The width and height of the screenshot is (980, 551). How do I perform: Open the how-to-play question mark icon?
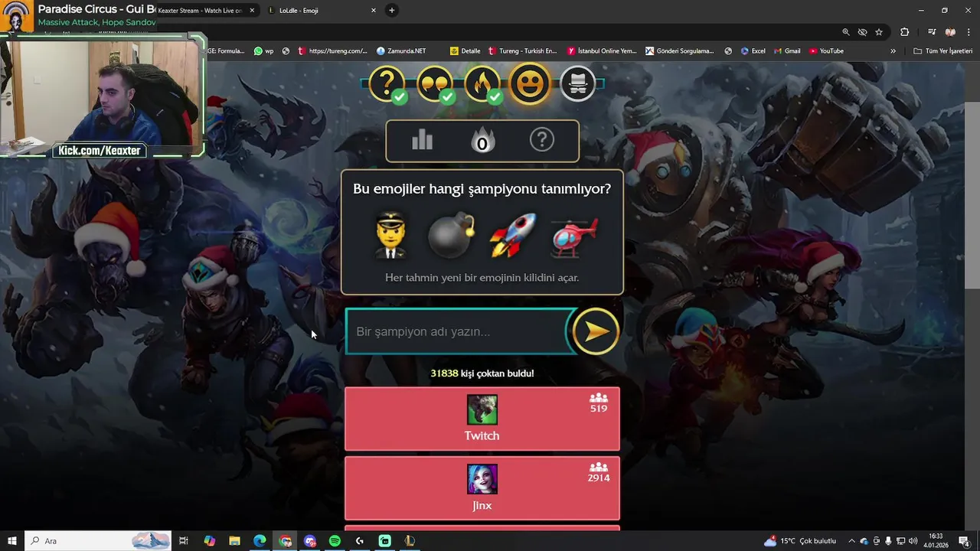(542, 140)
